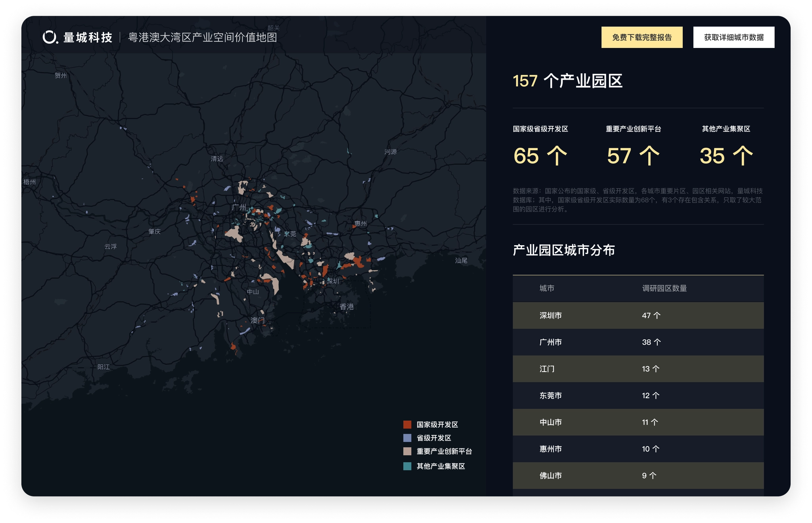
Task: Click the 城市 column header
Action: [546, 288]
